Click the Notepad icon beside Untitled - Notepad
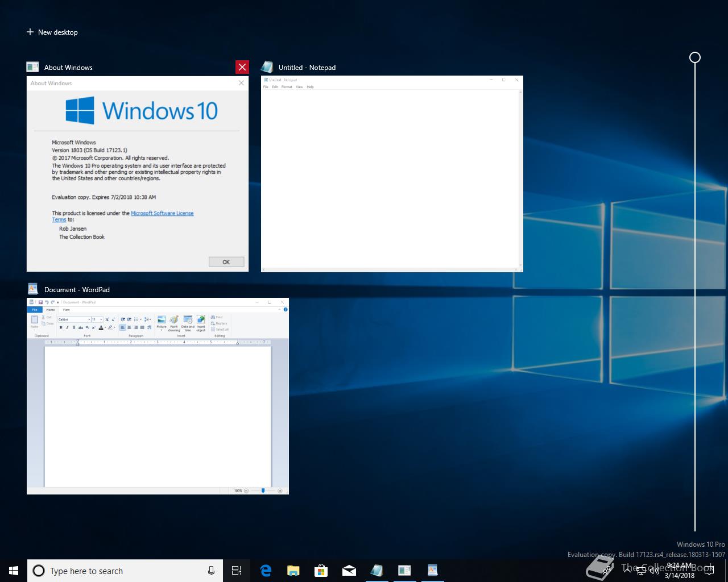The image size is (728, 582). point(266,67)
